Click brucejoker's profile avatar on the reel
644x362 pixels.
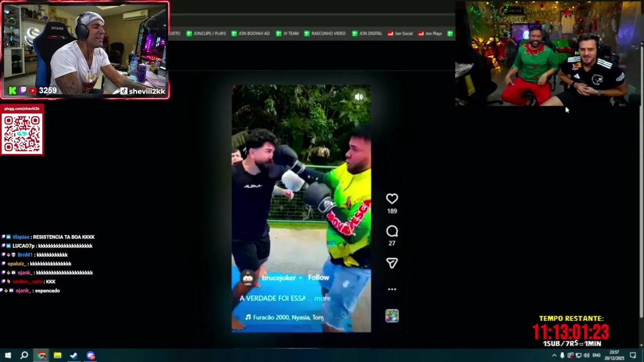248,279
